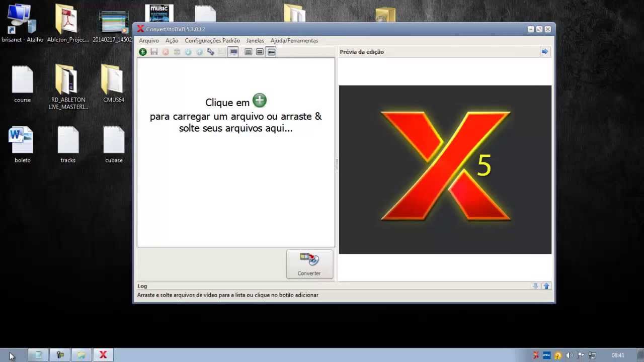Click the Log status message text

pos(228,295)
